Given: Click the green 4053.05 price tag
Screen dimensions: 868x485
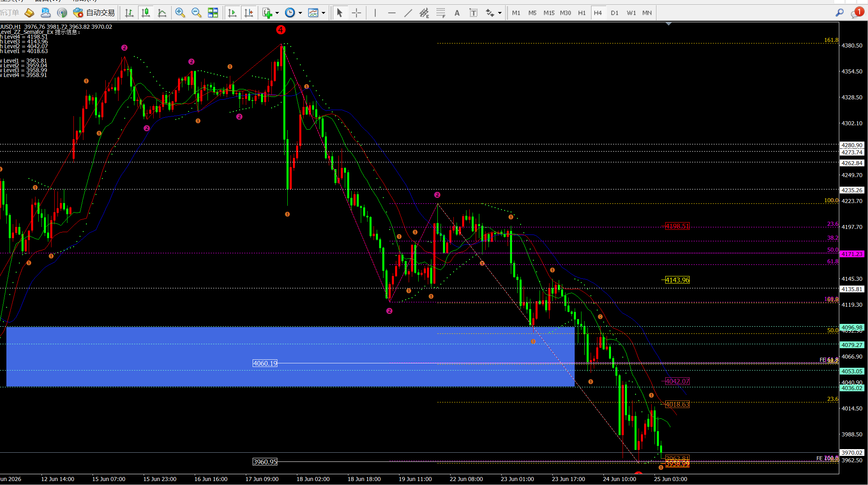Looking at the screenshot, I should click(x=852, y=371).
